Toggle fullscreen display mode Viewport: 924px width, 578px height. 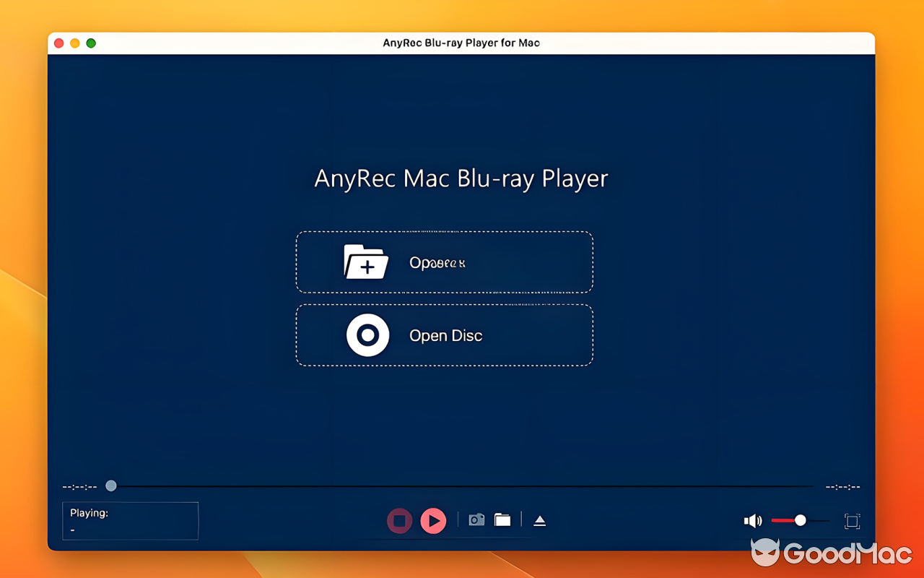[x=852, y=520]
